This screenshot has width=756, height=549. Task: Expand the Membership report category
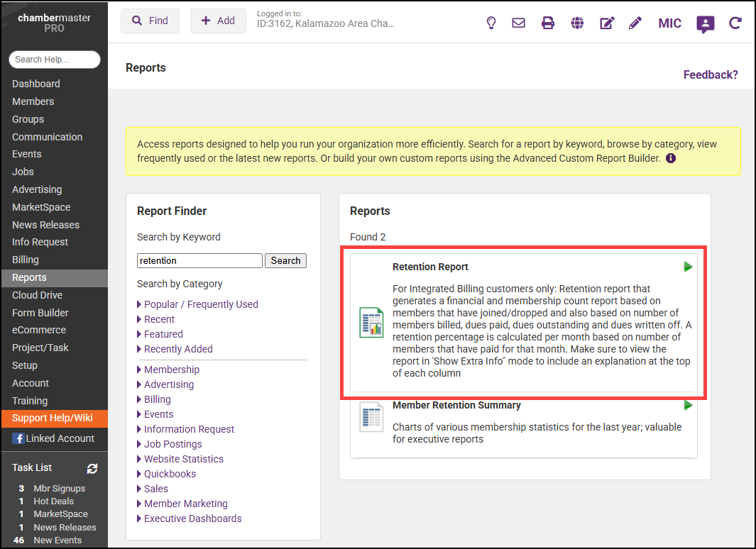(171, 370)
